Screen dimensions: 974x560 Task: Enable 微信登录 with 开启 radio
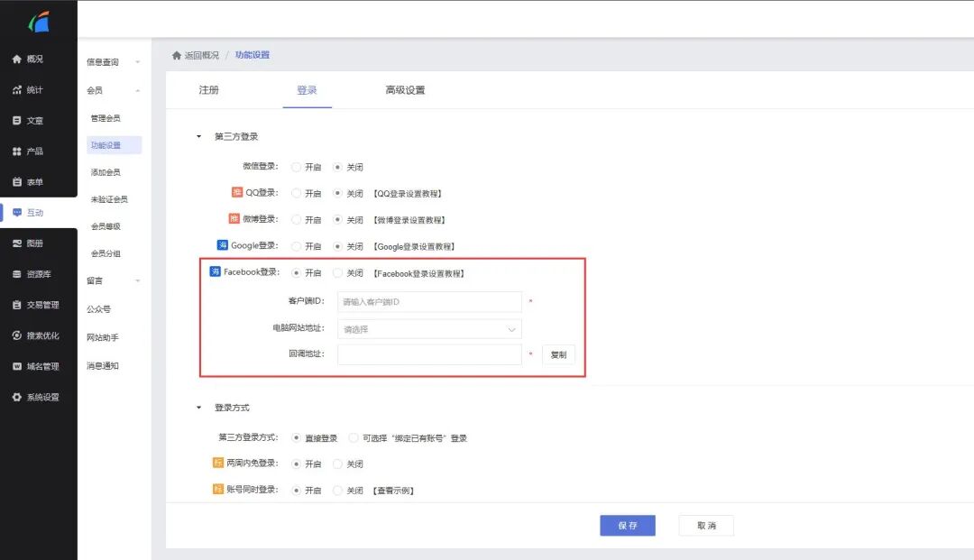tap(296, 167)
